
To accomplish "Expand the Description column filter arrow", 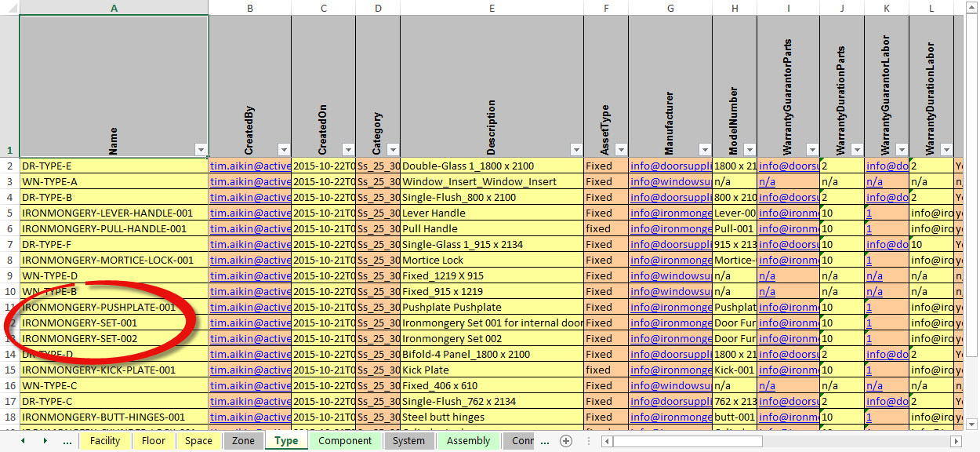I will [x=575, y=150].
